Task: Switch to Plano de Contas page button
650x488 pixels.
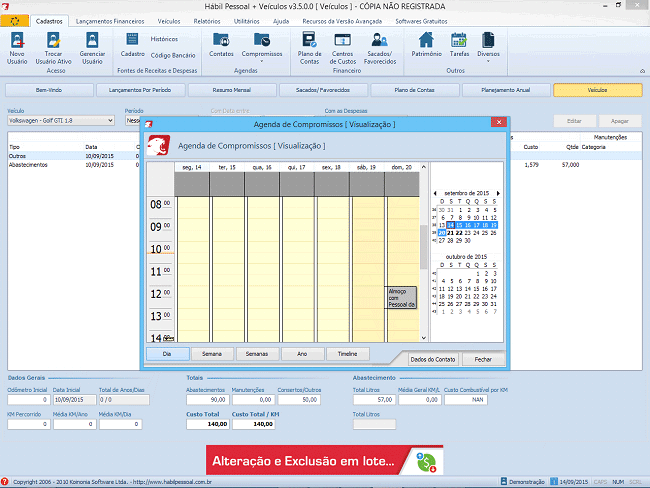Action: pyautogui.click(x=415, y=90)
